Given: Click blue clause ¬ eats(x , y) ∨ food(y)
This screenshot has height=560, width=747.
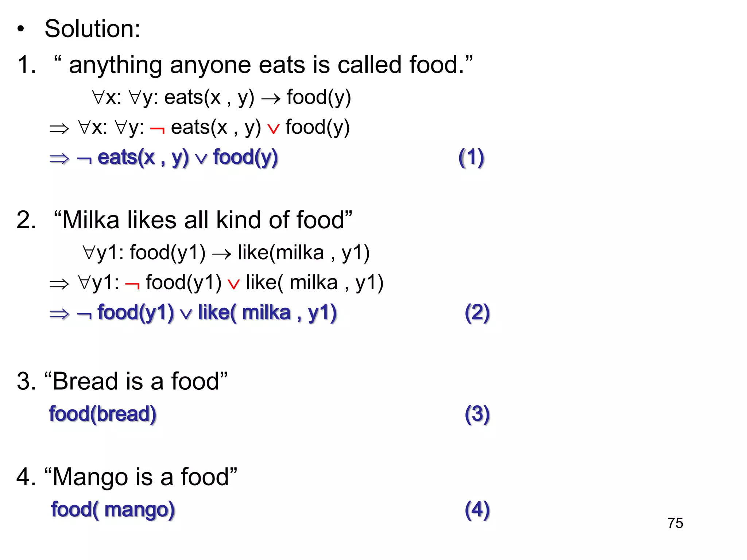Looking at the screenshot, I should pyautogui.click(x=177, y=158).
